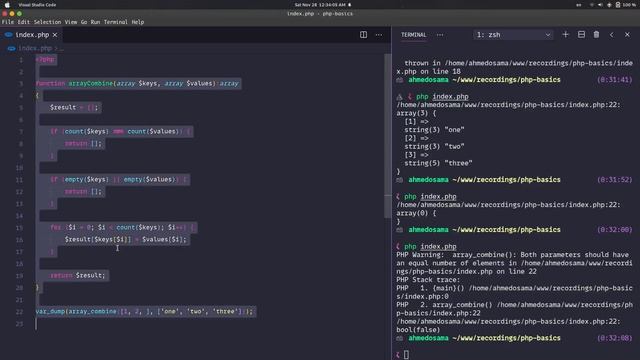Open the Terminal menu
Image resolution: width=640 pixels, height=360 pixels.
pos(116,22)
